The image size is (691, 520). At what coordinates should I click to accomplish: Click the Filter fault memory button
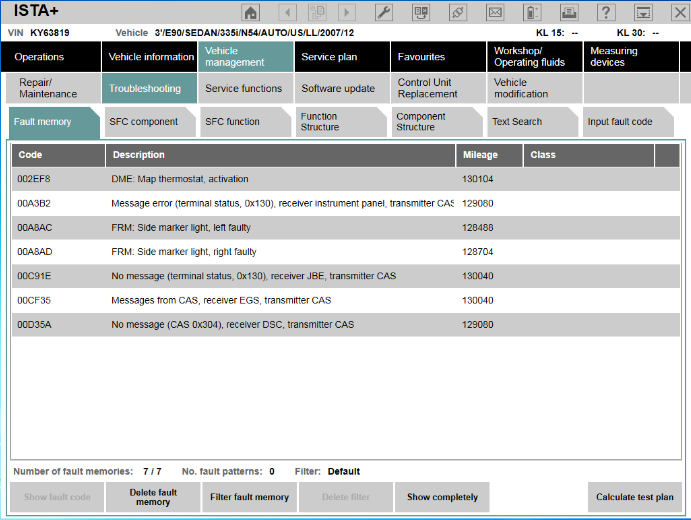click(x=249, y=497)
